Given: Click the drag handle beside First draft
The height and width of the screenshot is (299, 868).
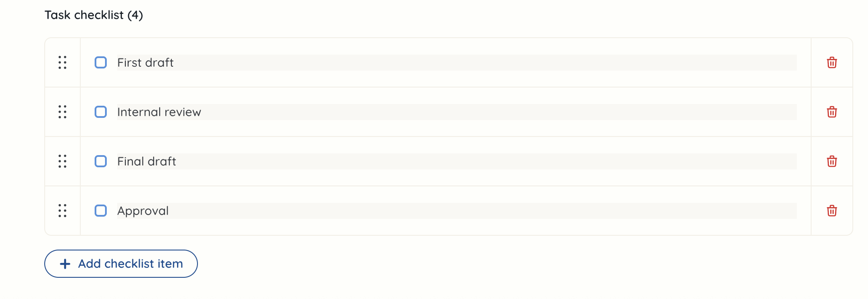Looking at the screenshot, I should [x=62, y=62].
